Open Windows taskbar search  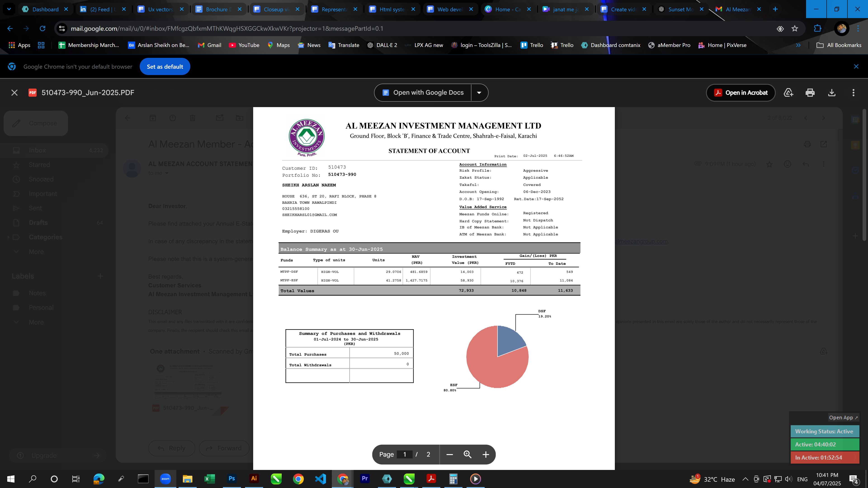32,479
